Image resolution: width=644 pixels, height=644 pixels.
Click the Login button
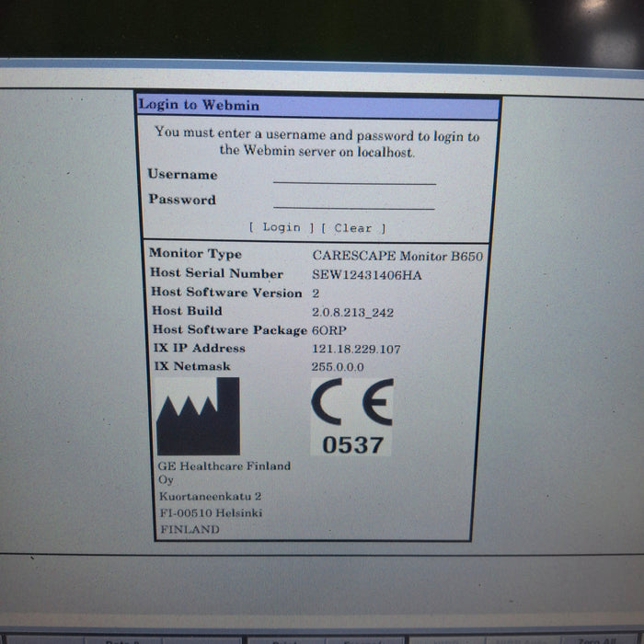pyautogui.click(x=282, y=227)
